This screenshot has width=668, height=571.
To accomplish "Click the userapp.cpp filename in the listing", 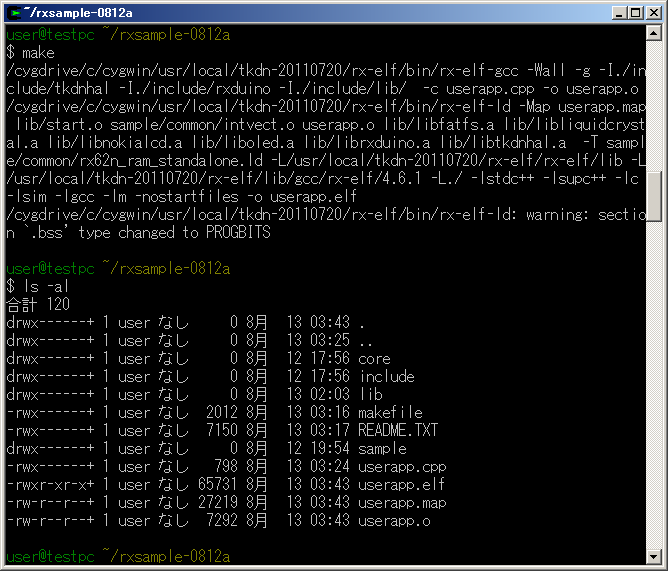I will pyautogui.click(x=402, y=467).
